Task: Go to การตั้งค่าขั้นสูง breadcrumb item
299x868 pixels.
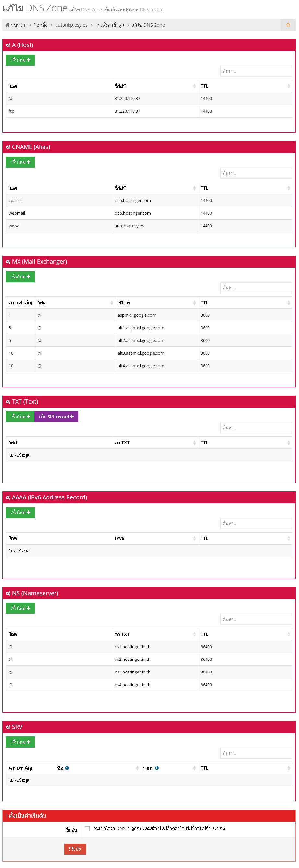Action: pyautogui.click(x=109, y=25)
